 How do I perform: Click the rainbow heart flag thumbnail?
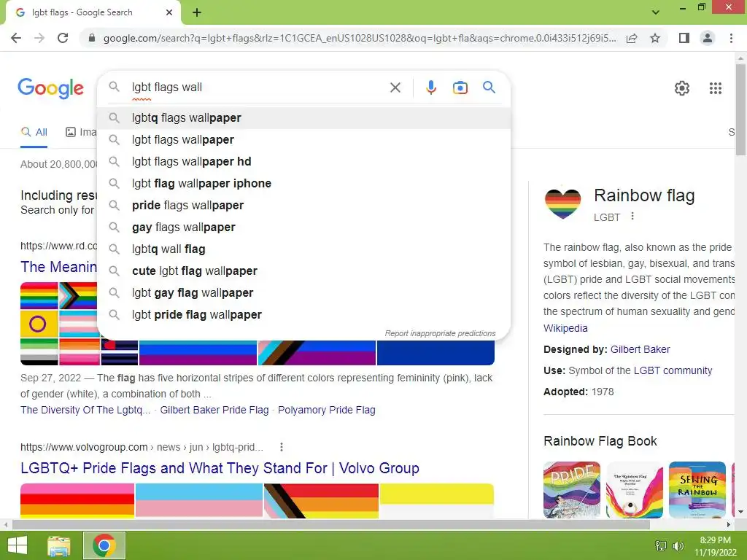562,203
